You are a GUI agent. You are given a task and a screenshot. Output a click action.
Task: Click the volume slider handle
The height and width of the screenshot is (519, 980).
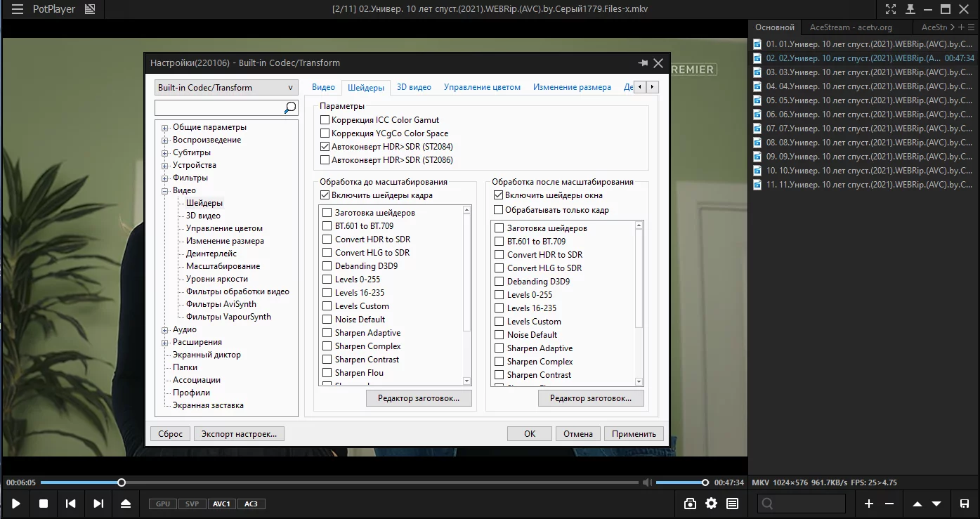click(x=705, y=482)
